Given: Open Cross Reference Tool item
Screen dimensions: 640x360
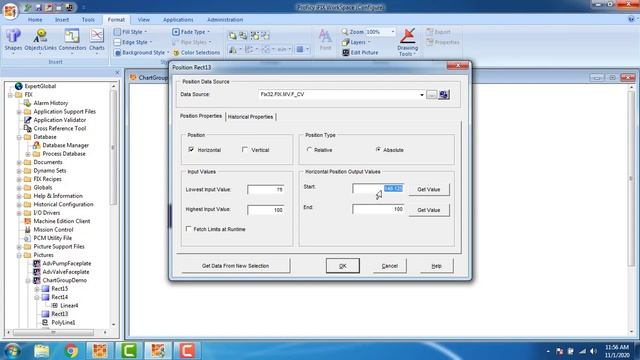Looking at the screenshot, I should (60, 129).
